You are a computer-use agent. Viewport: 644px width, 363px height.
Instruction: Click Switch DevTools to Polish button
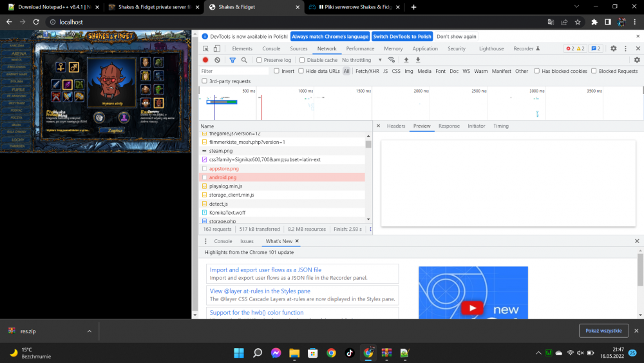402,37
